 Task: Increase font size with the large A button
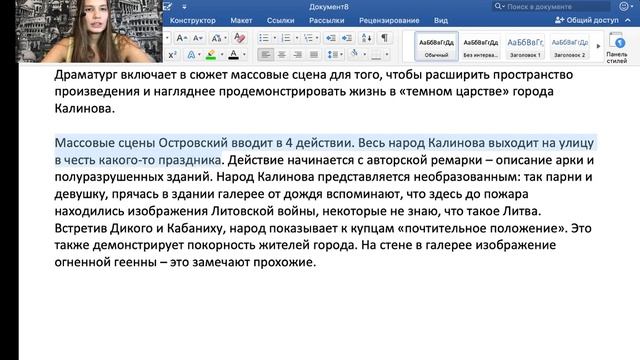181,38
